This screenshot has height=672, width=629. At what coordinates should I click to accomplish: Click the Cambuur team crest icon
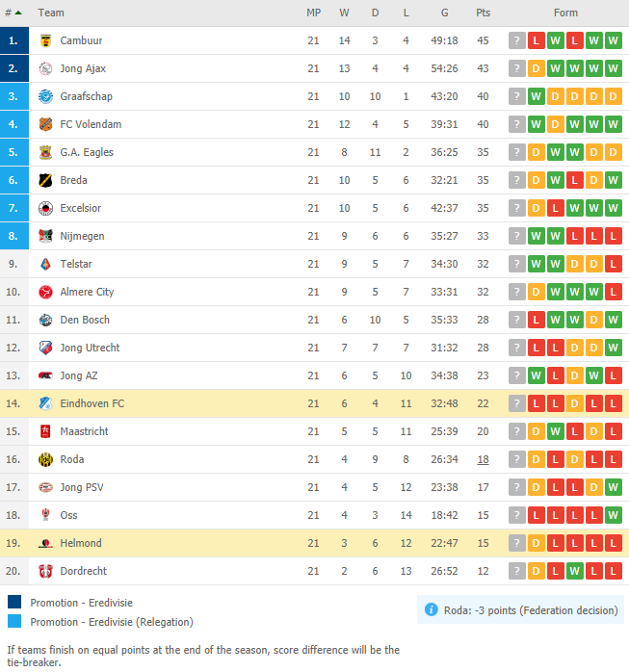click(45, 40)
